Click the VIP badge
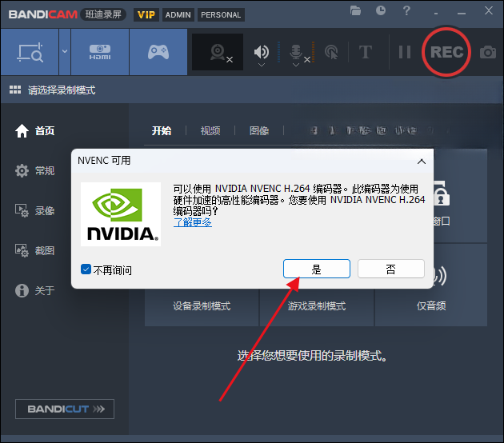This screenshot has height=443, width=504. point(146,14)
